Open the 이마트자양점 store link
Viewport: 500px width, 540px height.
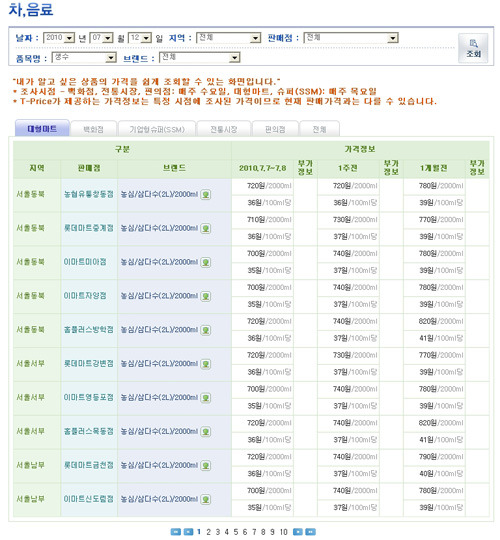click(x=85, y=296)
